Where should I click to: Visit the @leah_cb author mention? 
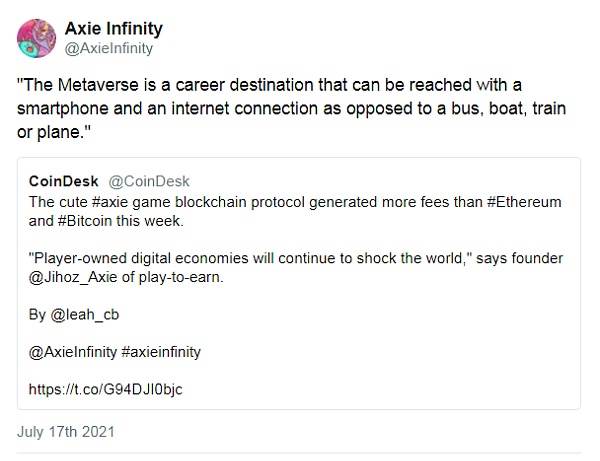[85, 314]
